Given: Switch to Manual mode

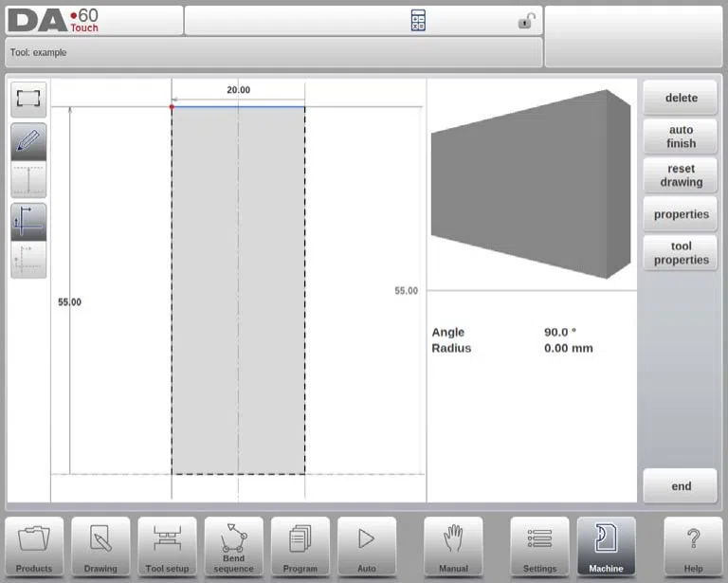Looking at the screenshot, I should (453, 547).
